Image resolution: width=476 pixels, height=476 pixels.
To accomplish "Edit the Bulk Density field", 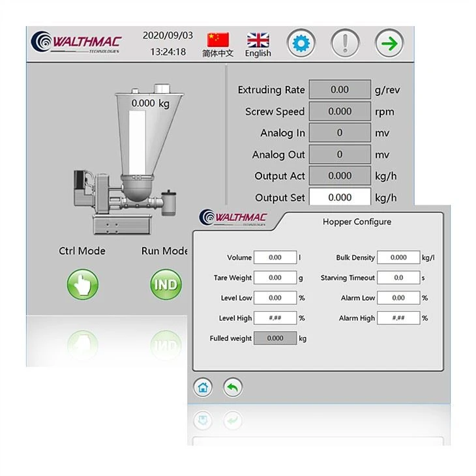I will (398, 258).
